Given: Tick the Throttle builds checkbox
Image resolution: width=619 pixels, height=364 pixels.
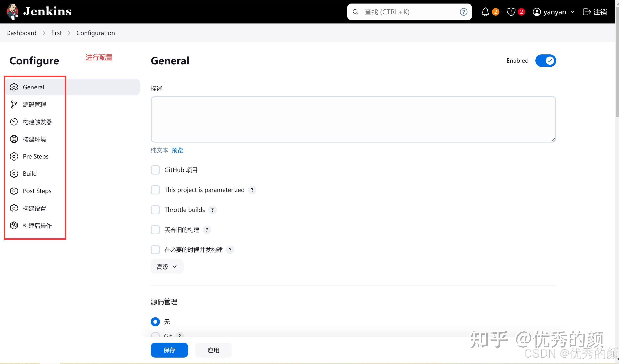Looking at the screenshot, I should tap(155, 210).
